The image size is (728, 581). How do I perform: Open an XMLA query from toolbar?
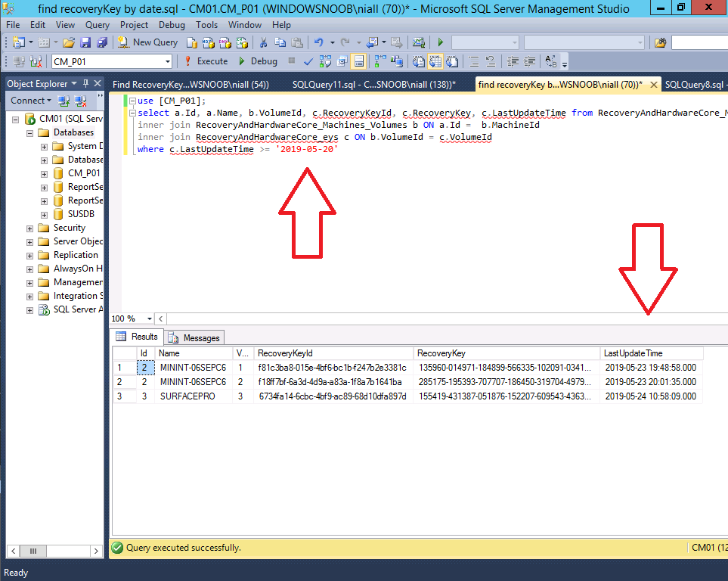(x=242, y=43)
